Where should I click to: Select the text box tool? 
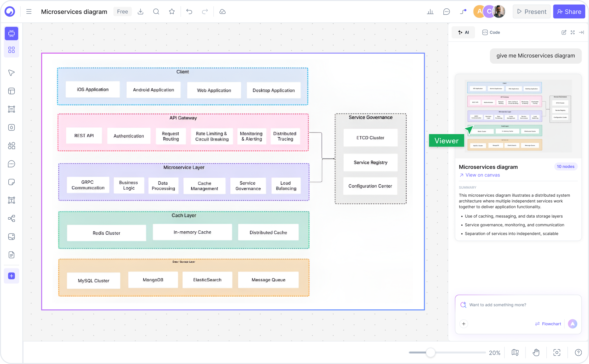(x=11, y=200)
